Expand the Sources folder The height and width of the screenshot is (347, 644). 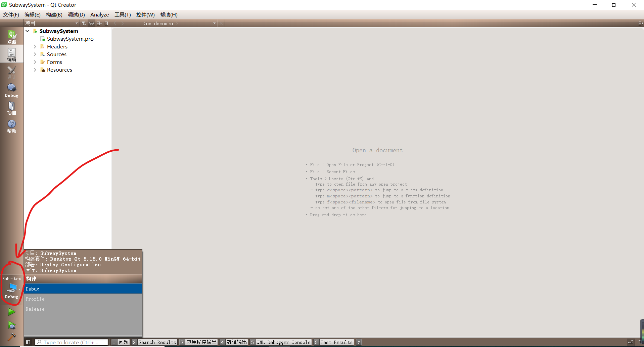[35, 54]
